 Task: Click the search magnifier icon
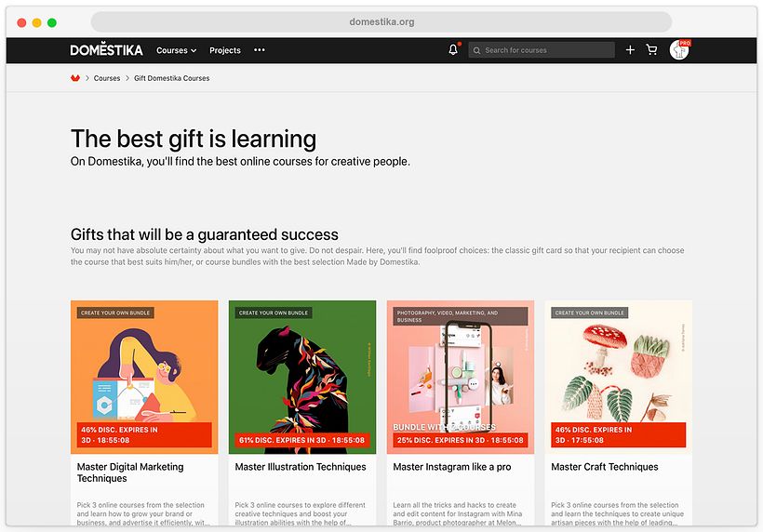point(476,50)
